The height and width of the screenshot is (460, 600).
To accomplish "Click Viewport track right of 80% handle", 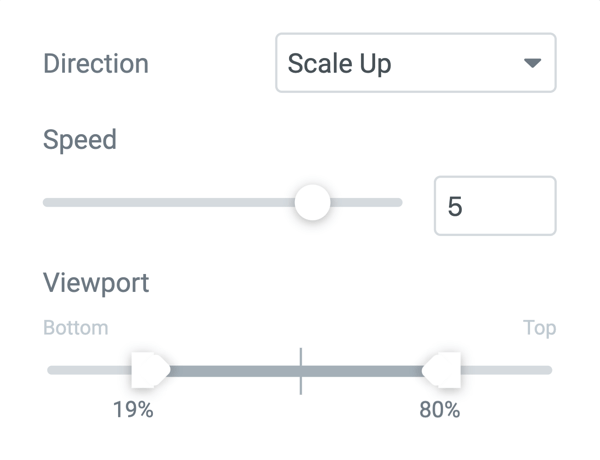I will click(x=506, y=370).
